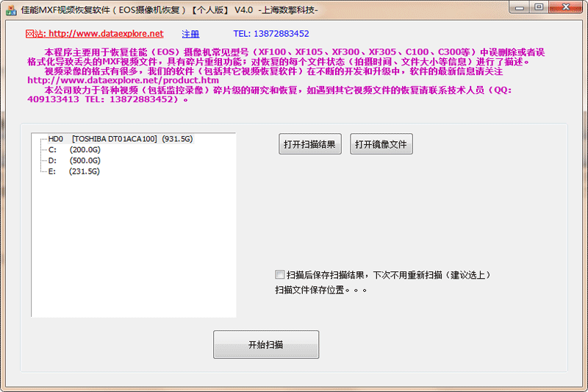588x392 pixels.
Task: Click the 打开扫描结果 button
Action: point(310,144)
